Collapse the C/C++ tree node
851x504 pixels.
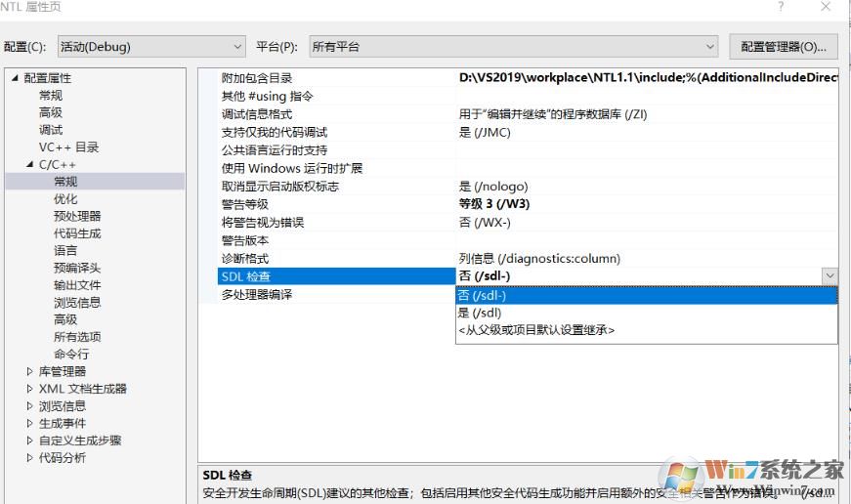(x=30, y=164)
